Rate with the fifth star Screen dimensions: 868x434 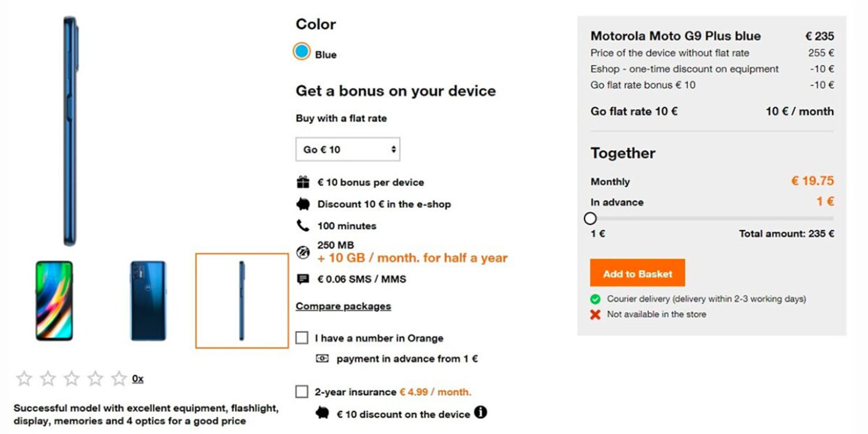(x=119, y=378)
